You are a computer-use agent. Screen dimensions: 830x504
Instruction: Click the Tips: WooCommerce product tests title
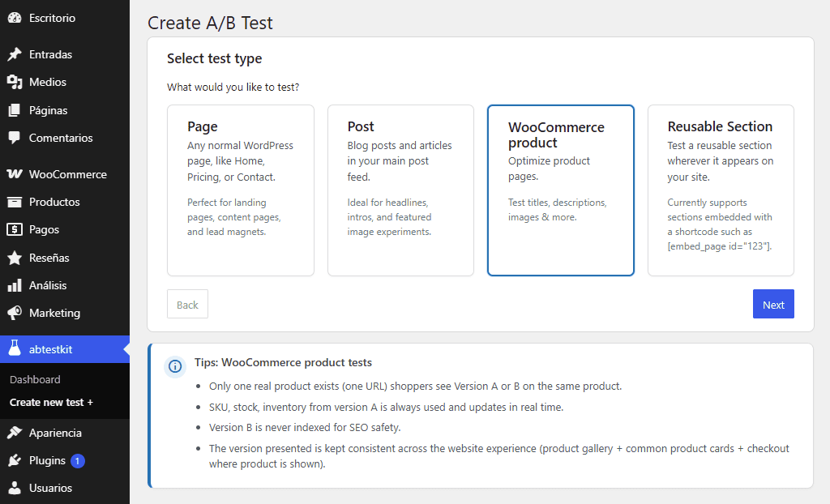pos(283,363)
